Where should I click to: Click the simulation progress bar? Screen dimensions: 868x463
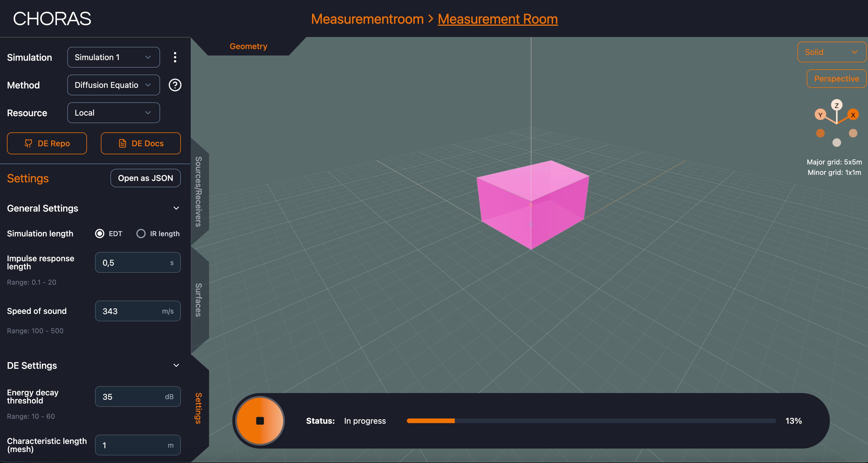[591, 421]
